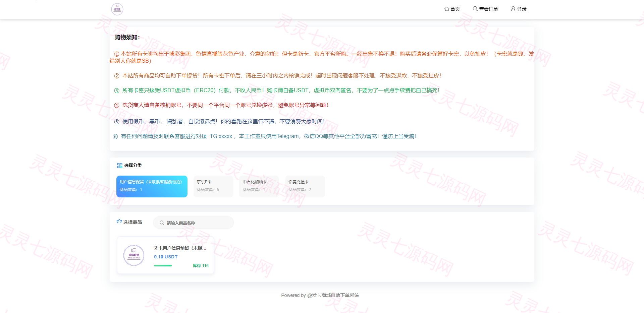Click notice ③ starting 所有卡密只接受USDT虚拟币
This screenshot has width=644, height=313.
point(277,90)
